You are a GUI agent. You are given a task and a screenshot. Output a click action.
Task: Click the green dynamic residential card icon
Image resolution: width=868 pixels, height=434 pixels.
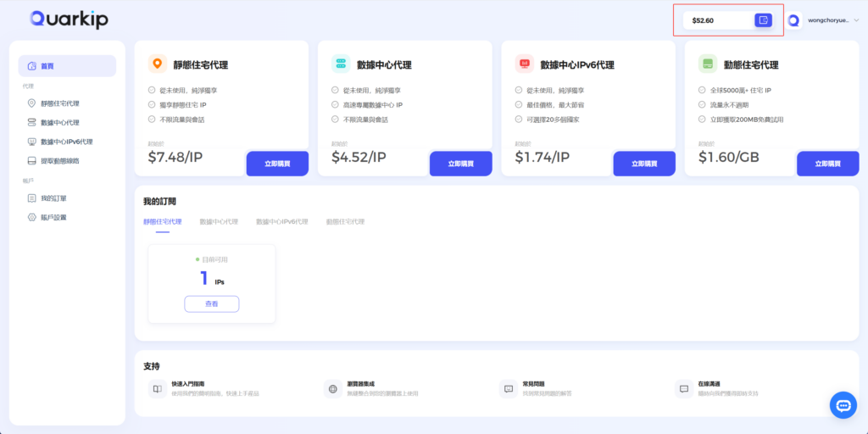708,64
